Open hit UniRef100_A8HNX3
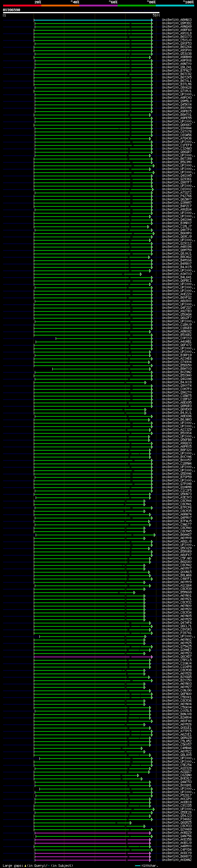Screen dimensions: 197x868 point(177,20)
